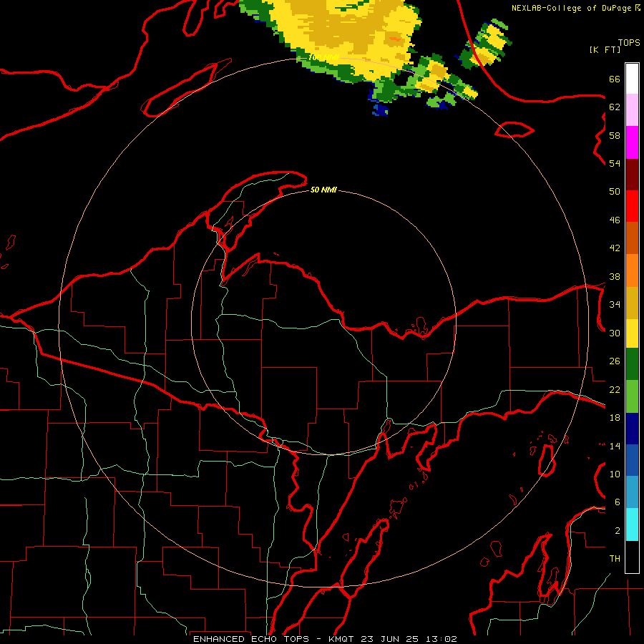Select the light green legend swatch
Screen dimensions: 644x644
pyautogui.click(x=632, y=396)
